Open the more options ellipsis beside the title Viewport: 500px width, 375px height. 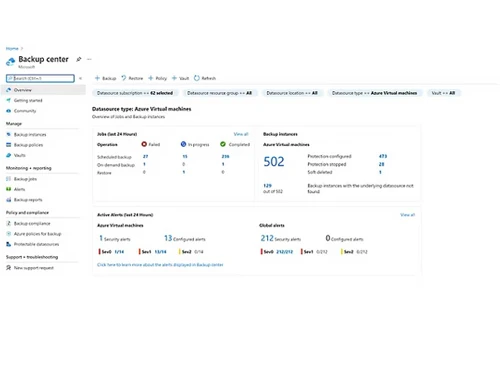point(89,59)
